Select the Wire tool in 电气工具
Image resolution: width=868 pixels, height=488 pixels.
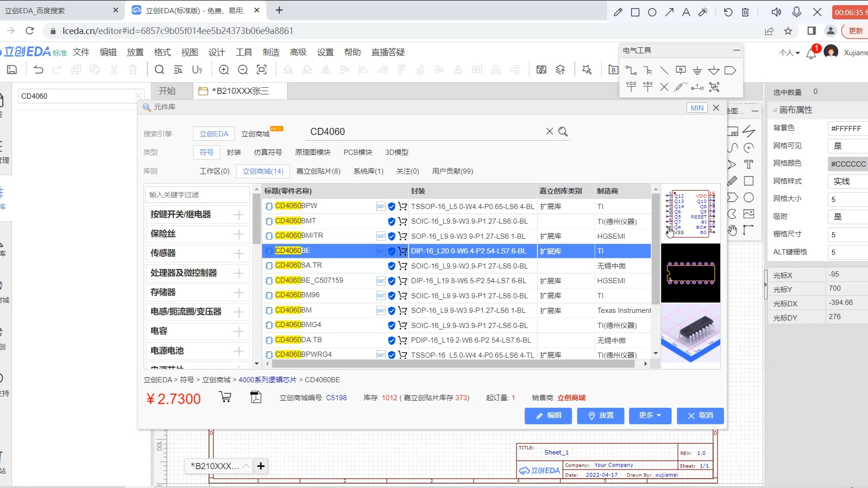tap(631, 71)
